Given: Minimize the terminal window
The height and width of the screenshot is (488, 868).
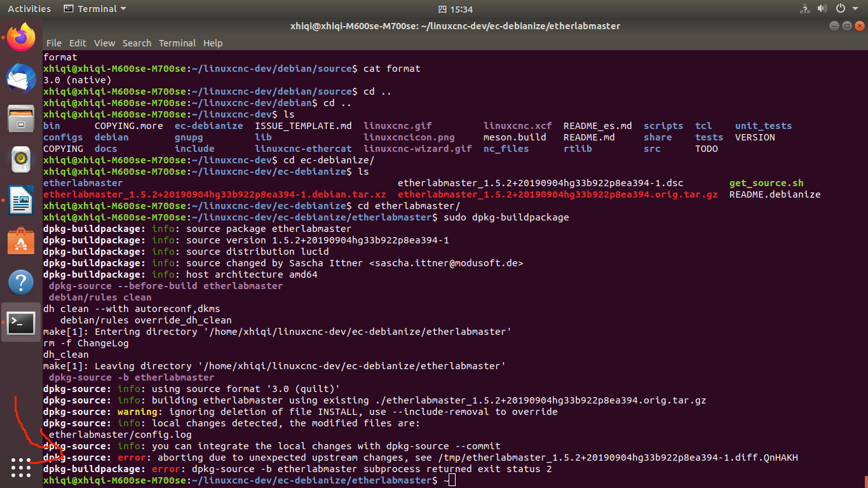Looking at the screenshot, I should [834, 26].
